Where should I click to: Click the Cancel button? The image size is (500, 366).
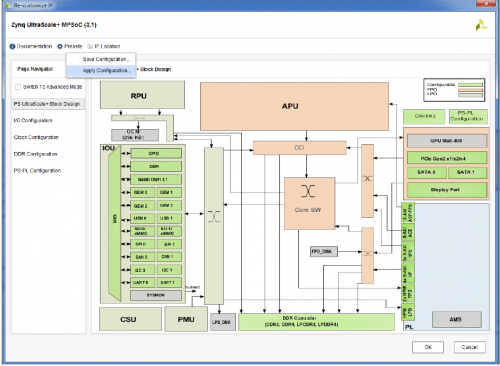pos(469,347)
